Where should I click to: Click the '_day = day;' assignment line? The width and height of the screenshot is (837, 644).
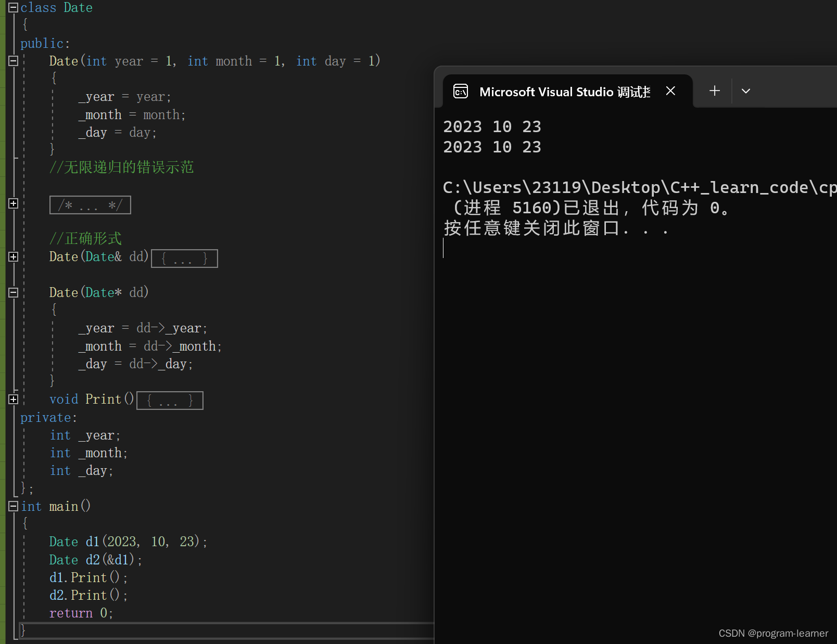coord(117,133)
